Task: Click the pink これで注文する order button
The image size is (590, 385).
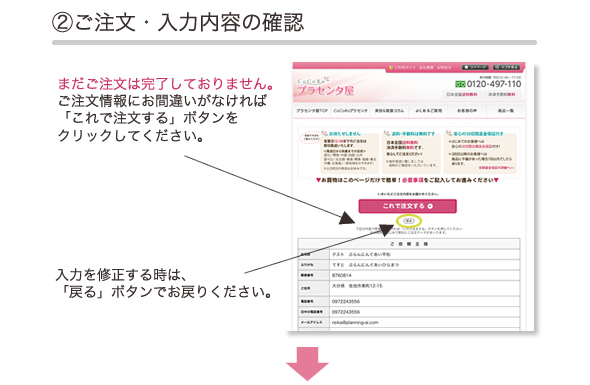Action: point(408,206)
